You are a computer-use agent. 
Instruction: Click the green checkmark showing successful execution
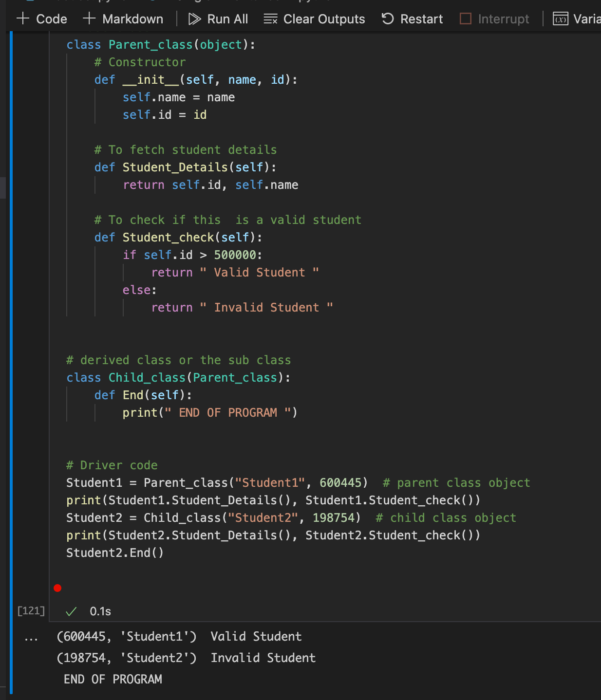(x=71, y=611)
